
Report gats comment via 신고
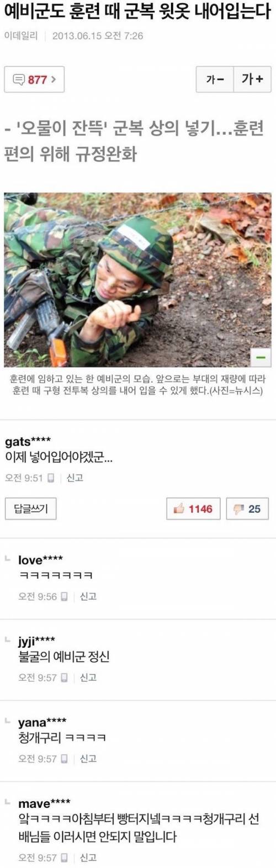pyautogui.click(x=75, y=478)
